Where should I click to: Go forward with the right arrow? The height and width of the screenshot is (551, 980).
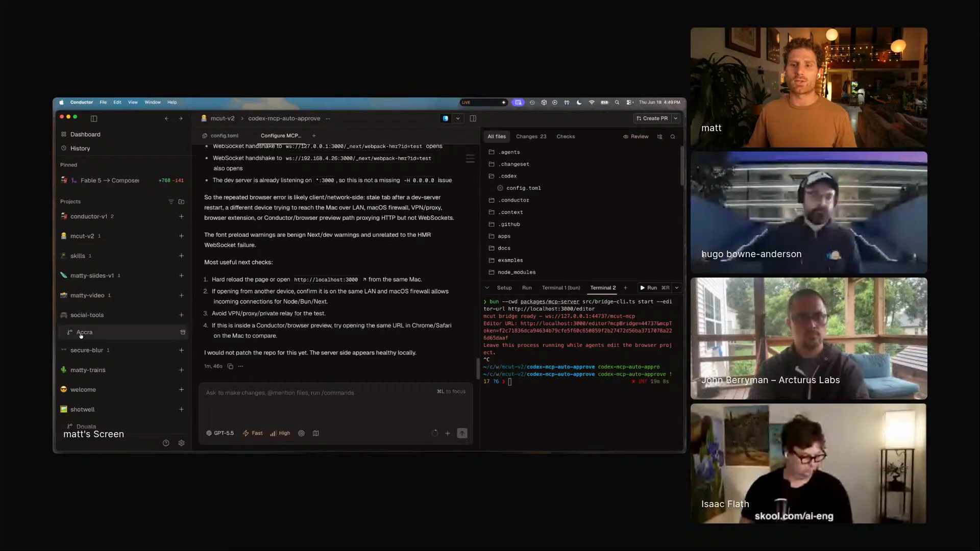pyautogui.click(x=181, y=118)
